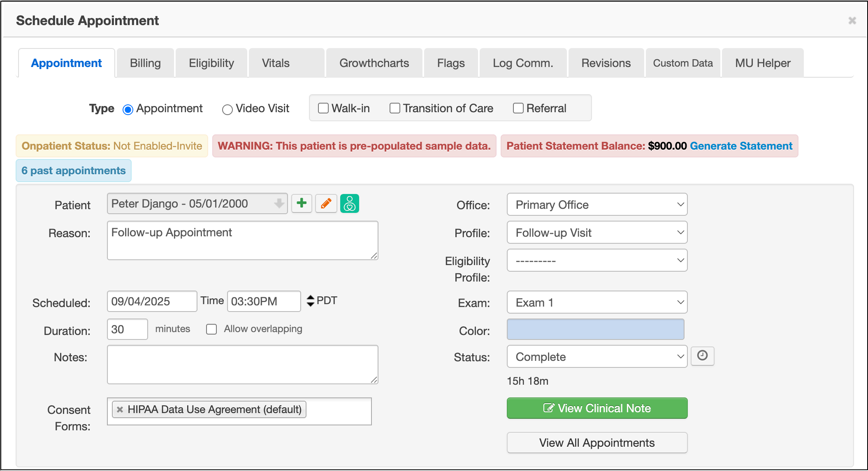Open the Exam dropdown showing Exam 1
The height and width of the screenshot is (471, 868).
tap(596, 302)
